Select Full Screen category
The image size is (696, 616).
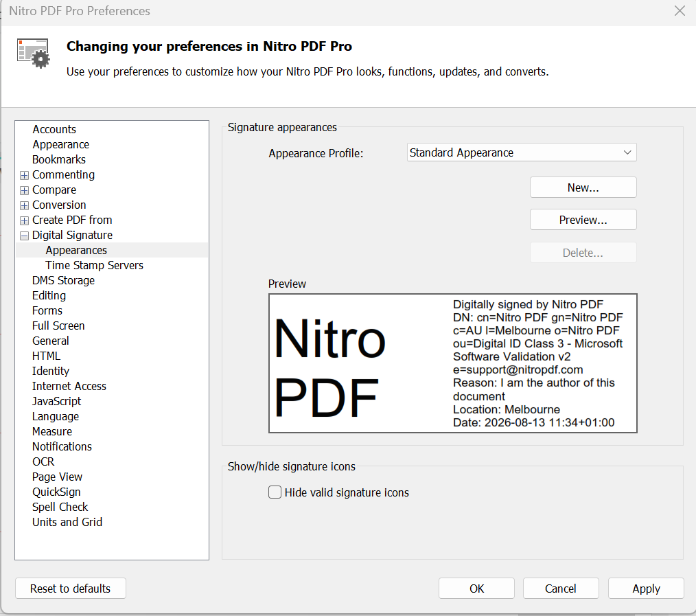[58, 326]
